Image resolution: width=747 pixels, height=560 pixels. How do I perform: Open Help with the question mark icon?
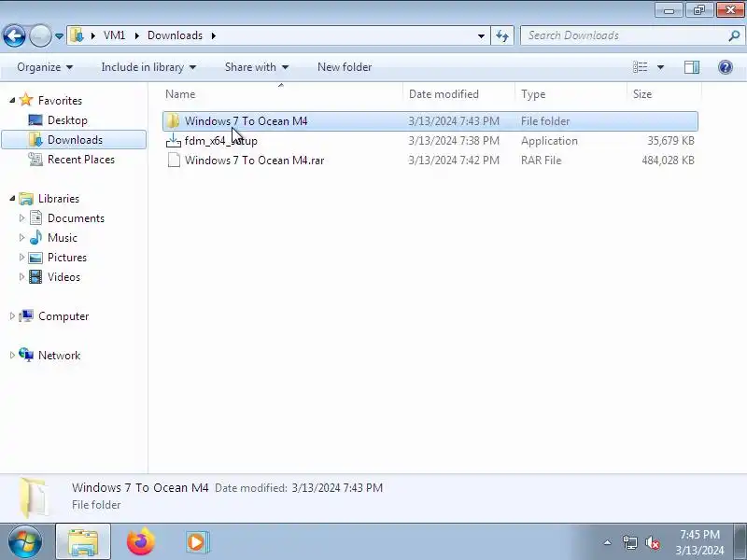(x=726, y=67)
